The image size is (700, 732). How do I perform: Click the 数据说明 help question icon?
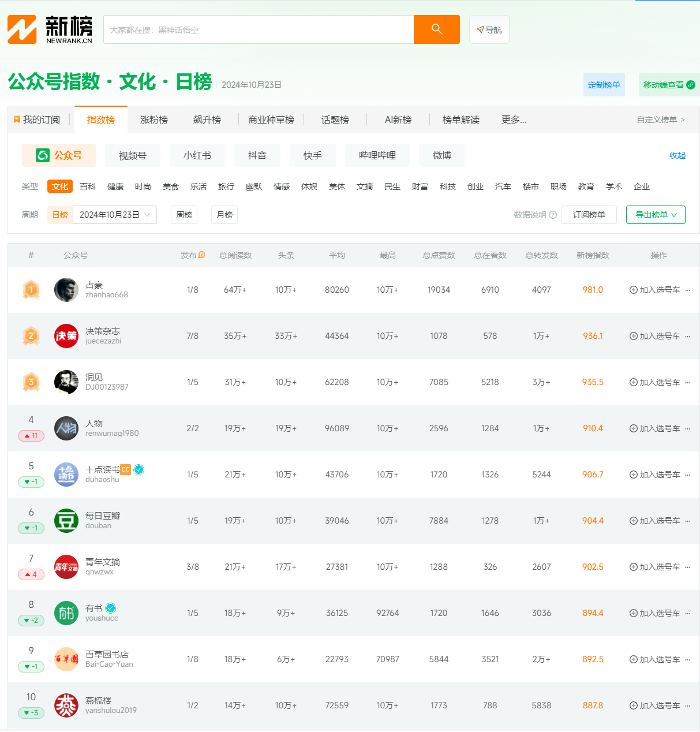[x=553, y=215]
